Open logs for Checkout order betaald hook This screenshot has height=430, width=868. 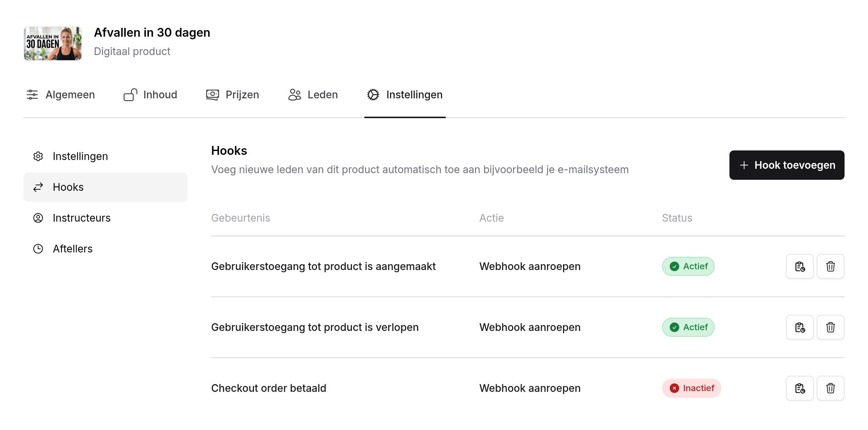[799, 388]
